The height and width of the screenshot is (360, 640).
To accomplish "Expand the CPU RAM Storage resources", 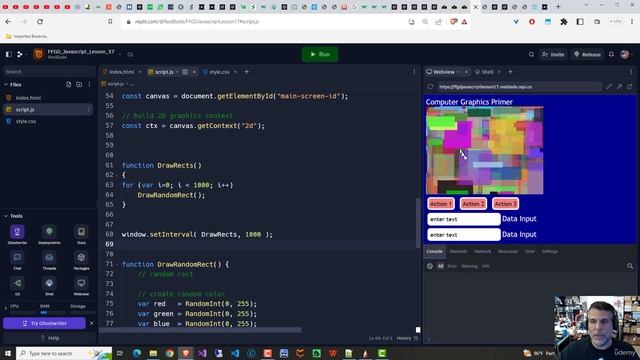I will (6, 308).
